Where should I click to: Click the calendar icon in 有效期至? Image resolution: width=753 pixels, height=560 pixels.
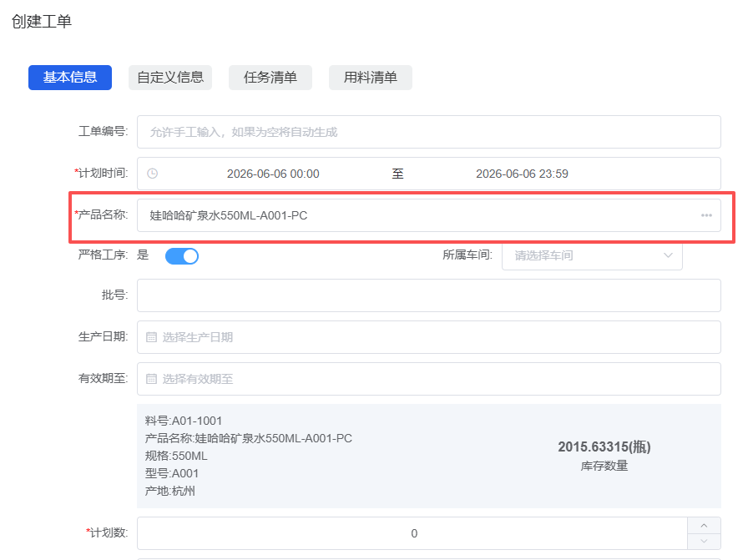(151, 379)
